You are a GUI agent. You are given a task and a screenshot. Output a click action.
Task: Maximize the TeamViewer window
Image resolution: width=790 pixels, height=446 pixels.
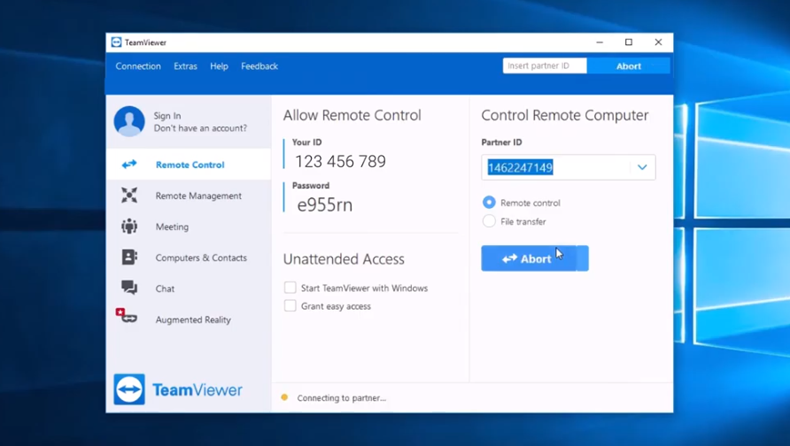tap(629, 42)
